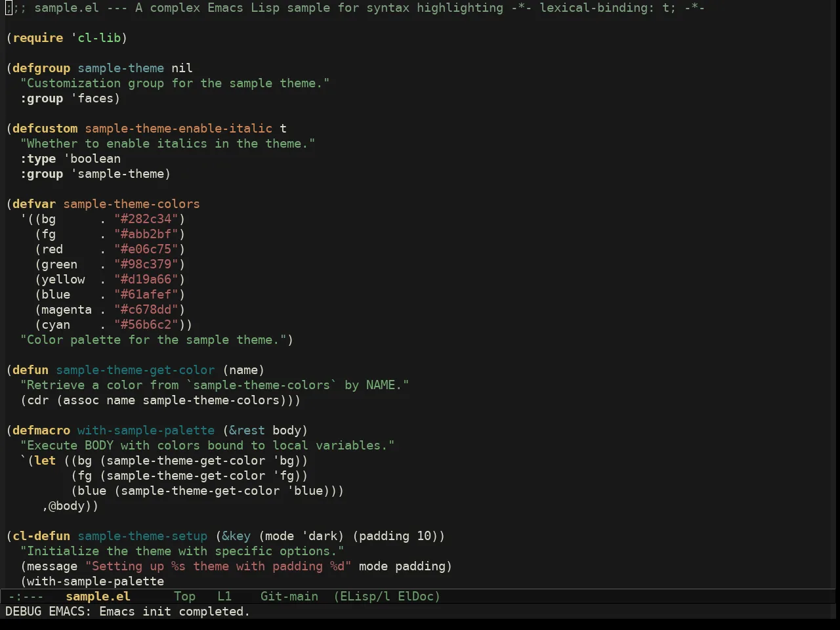Click the ,@body splice expression
Screen dimensions: 840x630
(66, 505)
